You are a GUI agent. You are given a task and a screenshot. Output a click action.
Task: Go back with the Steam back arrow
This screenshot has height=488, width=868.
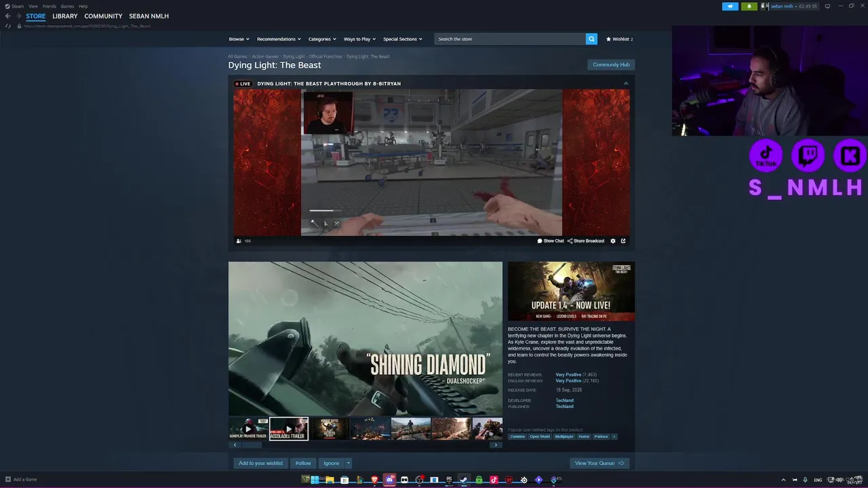tap(8, 16)
